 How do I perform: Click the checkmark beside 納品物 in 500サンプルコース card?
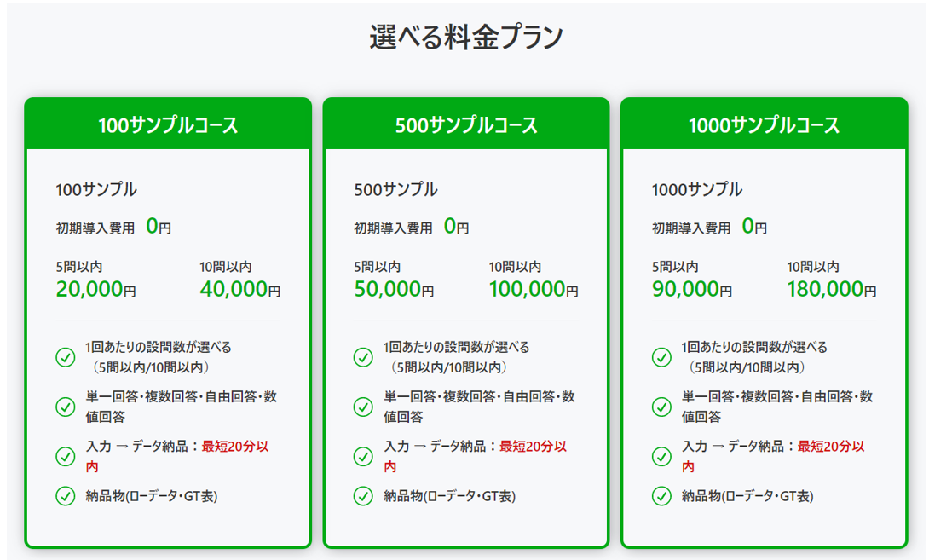point(363,495)
